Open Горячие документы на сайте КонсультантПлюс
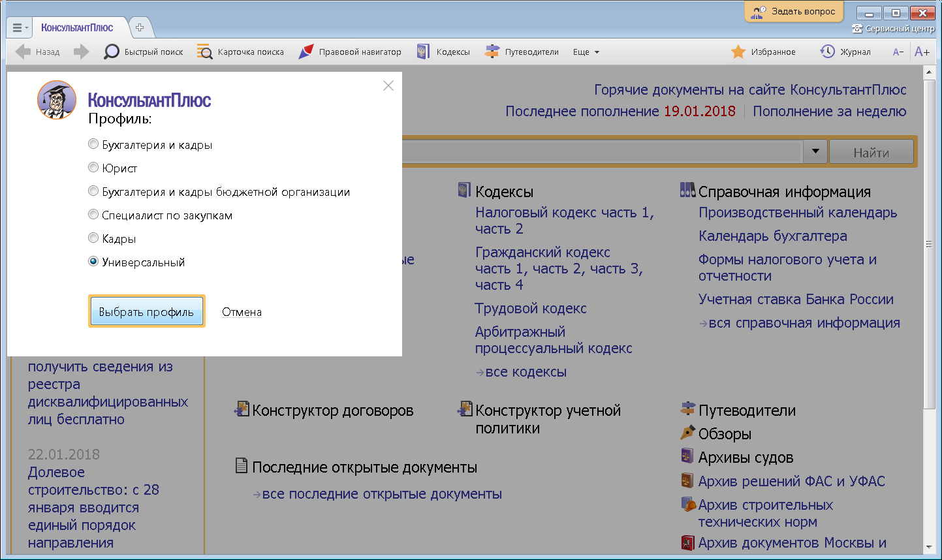 coord(750,89)
